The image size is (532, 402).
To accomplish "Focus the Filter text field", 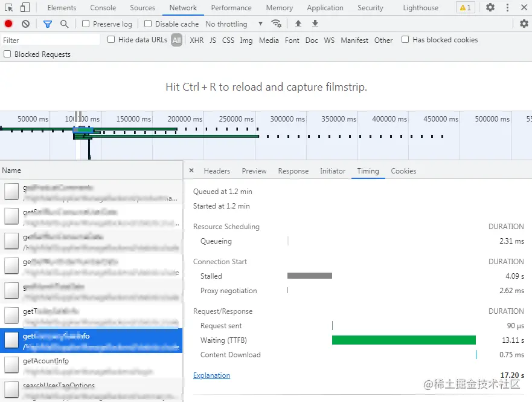I will point(50,40).
